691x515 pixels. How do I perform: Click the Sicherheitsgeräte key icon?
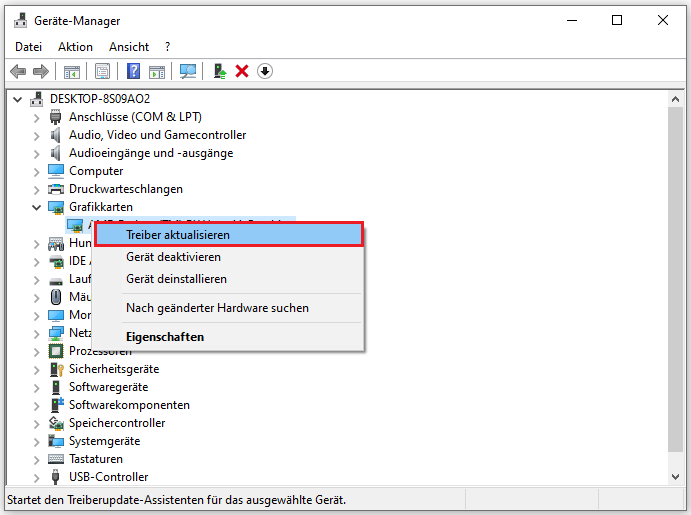click(56, 369)
